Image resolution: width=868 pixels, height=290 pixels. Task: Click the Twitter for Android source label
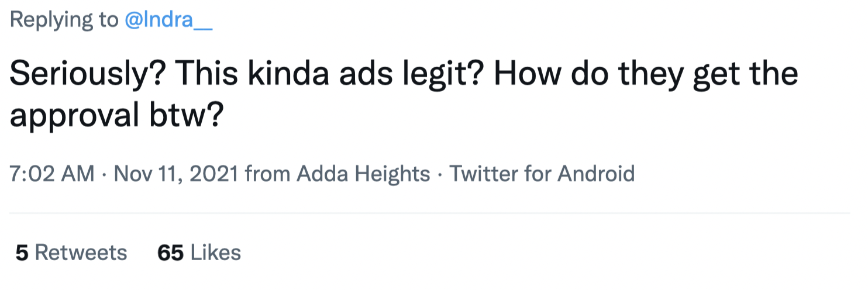pos(542,174)
